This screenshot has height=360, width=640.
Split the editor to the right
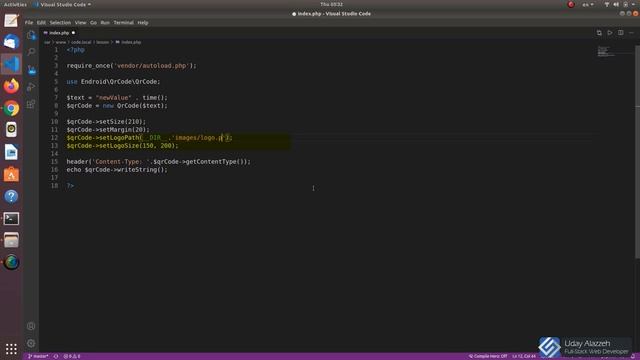tap(620, 33)
